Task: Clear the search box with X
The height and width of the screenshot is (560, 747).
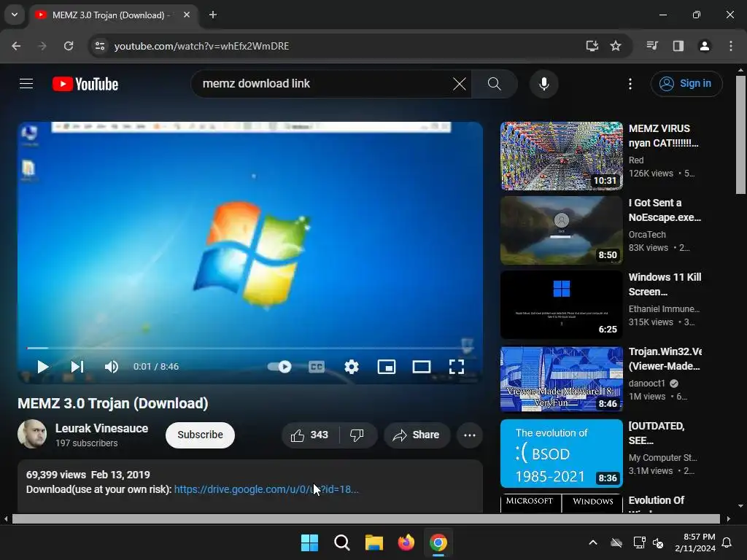Action: (460, 84)
